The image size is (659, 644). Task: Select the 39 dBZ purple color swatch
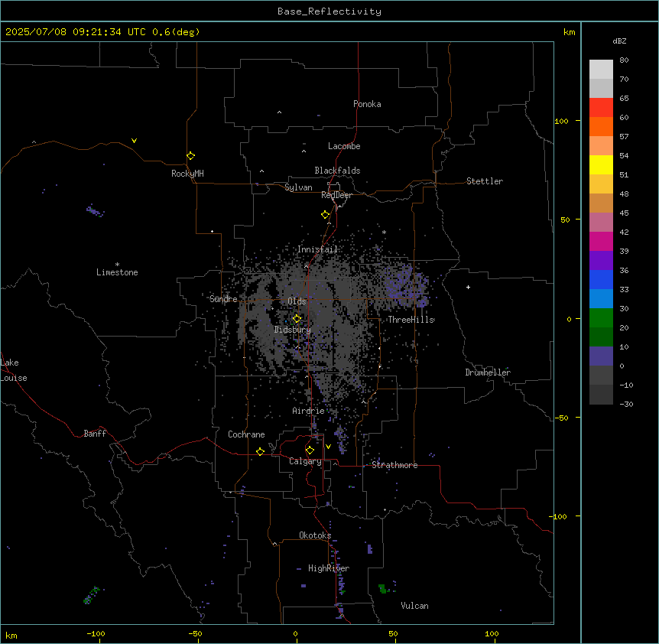coord(601,260)
